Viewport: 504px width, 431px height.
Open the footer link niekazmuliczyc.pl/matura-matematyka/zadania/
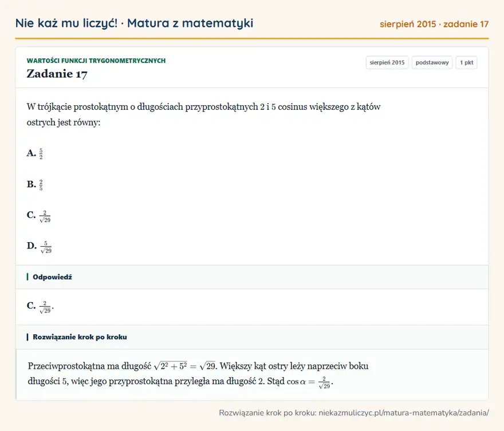404,413
